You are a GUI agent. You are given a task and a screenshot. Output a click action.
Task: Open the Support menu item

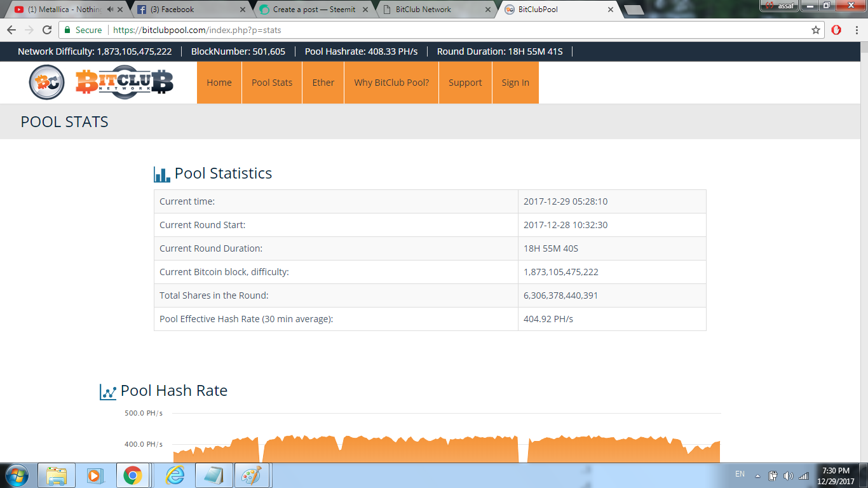(465, 83)
